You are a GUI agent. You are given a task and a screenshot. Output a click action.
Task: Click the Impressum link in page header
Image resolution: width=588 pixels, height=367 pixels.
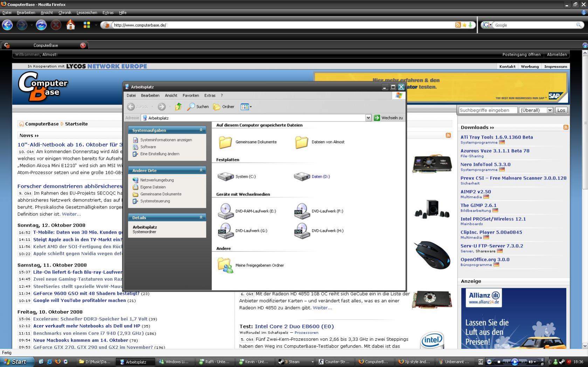555,66
